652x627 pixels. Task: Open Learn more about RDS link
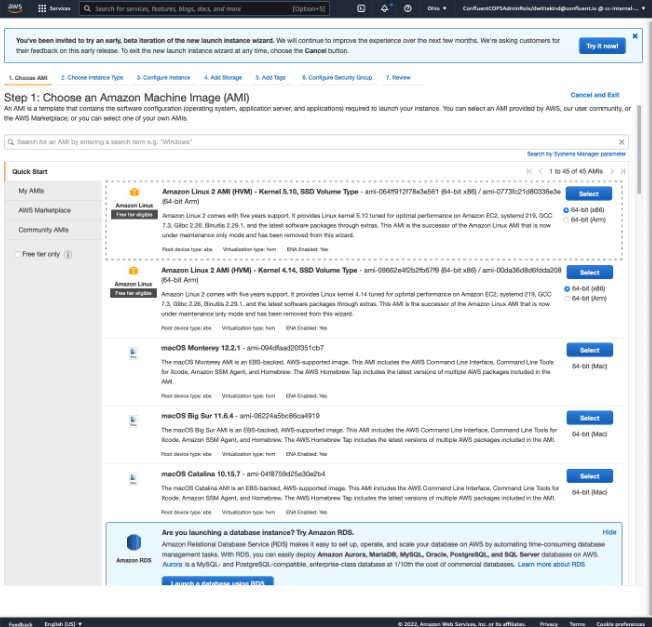coord(551,565)
